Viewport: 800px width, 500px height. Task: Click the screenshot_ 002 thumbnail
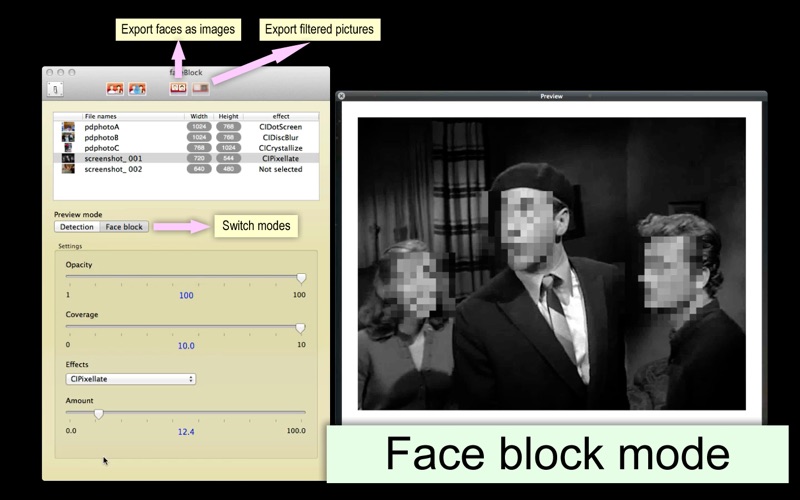click(68, 169)
